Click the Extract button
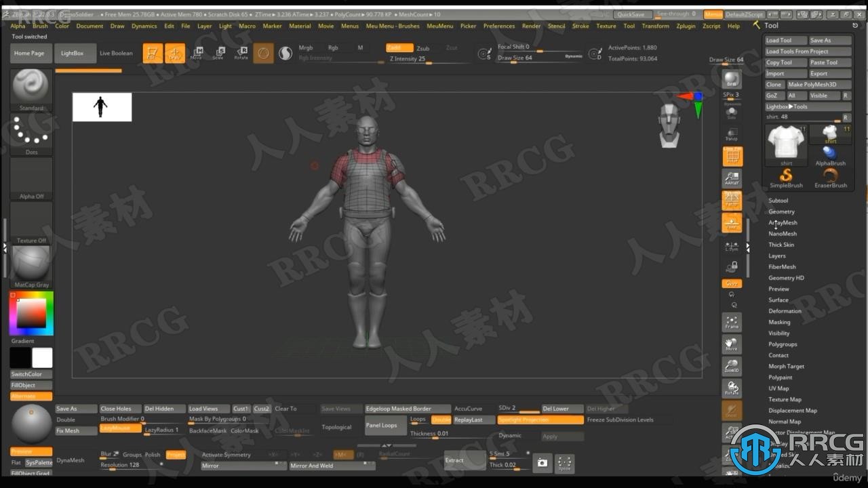Image resolution: width=868 pixels, height=488 pixels. [465, 460]
